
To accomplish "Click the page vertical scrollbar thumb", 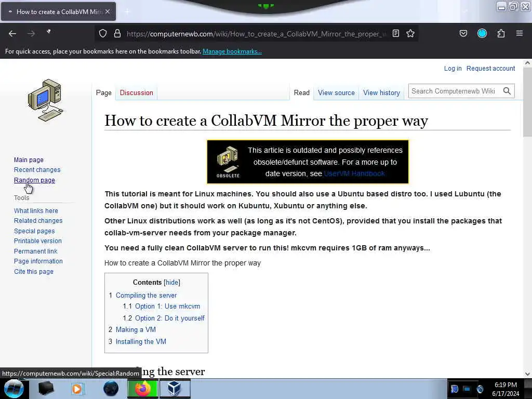I will pos(527,102).
